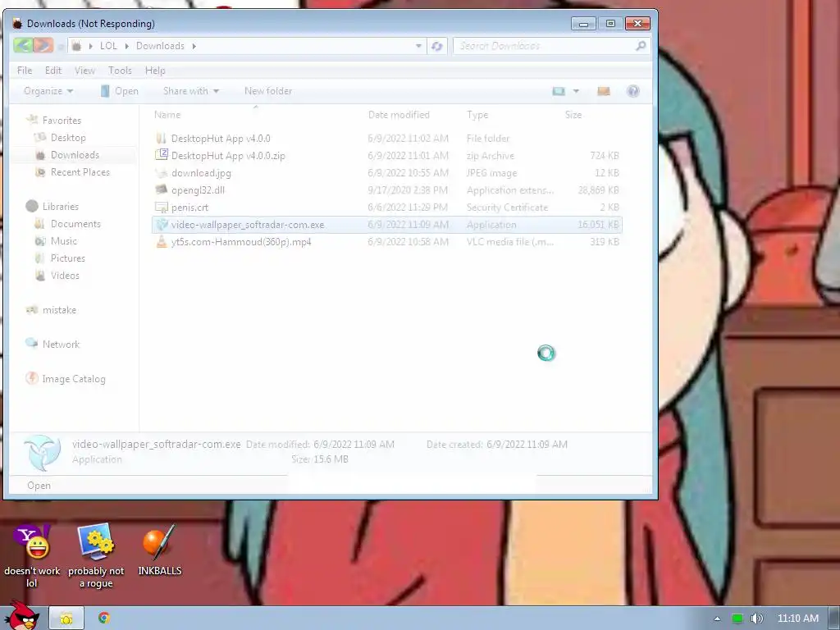Expand the address bar history dropdown

click(x=418, y=46)
